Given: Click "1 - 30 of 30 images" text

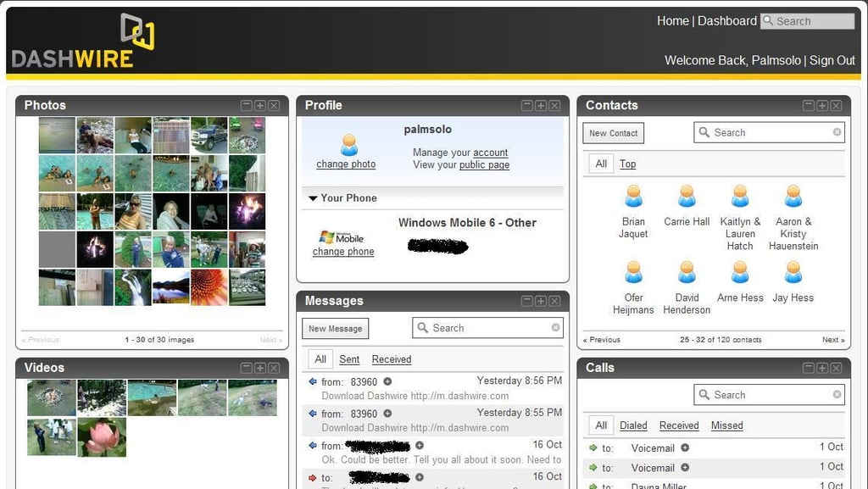Looking at the screenshot, I should (159, 340).
